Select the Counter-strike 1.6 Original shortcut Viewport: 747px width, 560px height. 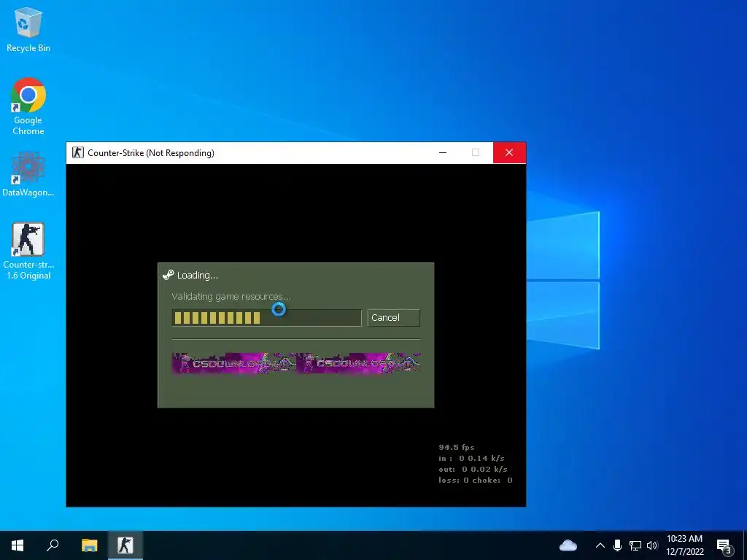click(x=28, y=251)
